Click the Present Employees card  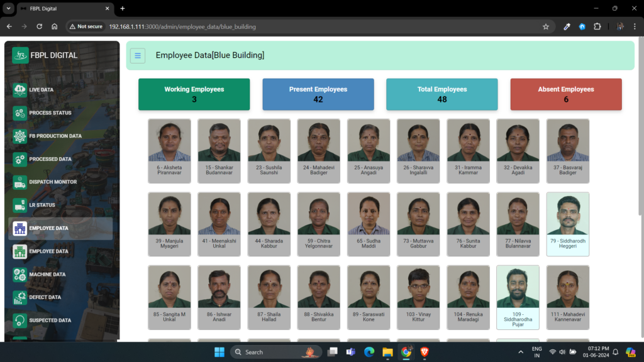318,94
